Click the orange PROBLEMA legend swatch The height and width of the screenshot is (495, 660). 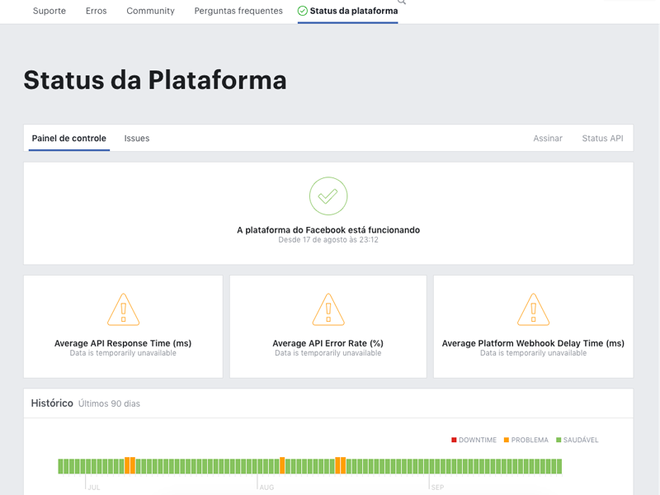coord(506,440)
